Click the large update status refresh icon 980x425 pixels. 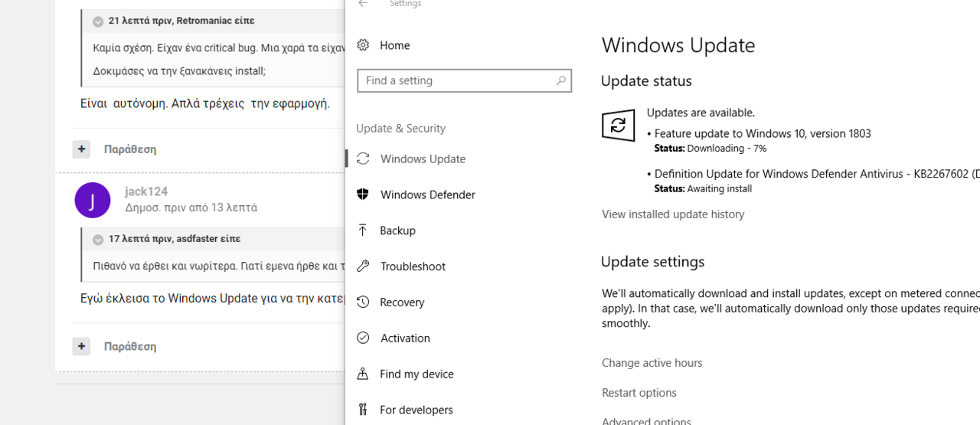coord(618,125)
